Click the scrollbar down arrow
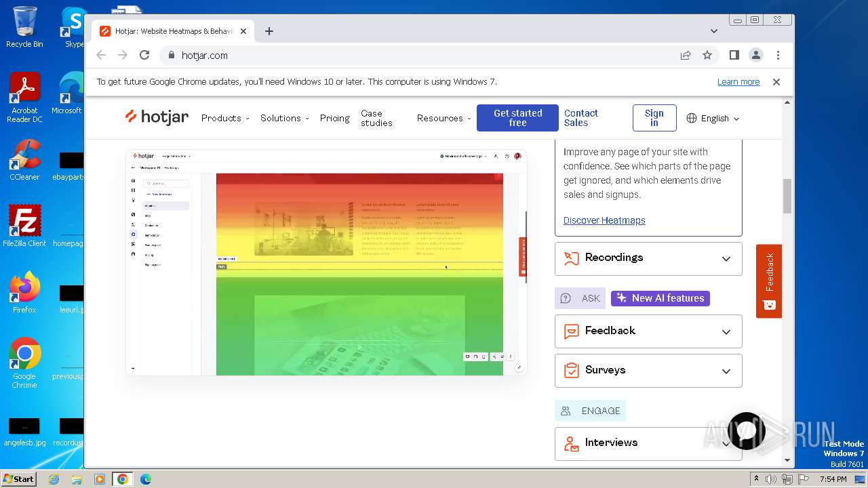This screenshot has width=868, height=488. pos(787,460)
